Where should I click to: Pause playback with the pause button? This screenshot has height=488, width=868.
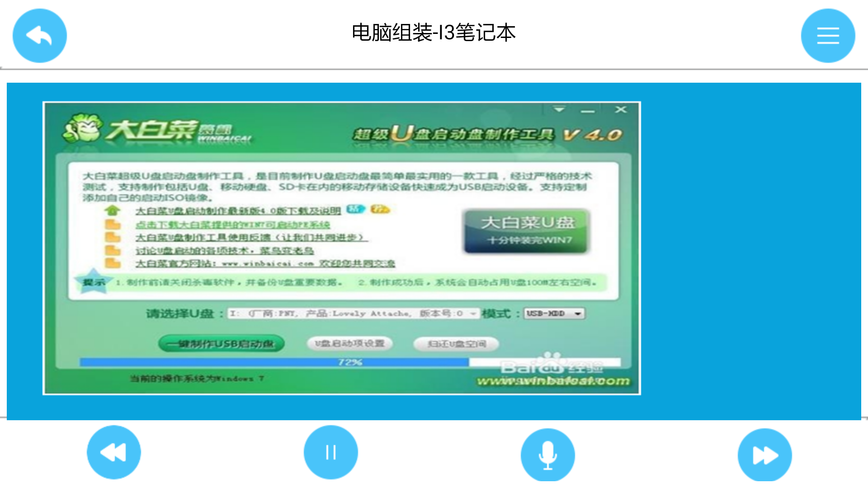[331, 452]
